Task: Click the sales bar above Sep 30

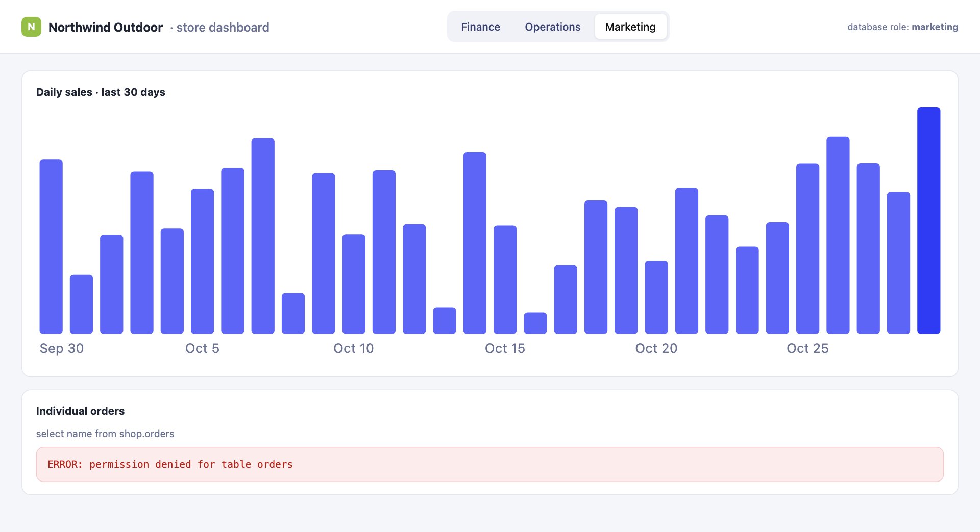Action: point(51,246)
